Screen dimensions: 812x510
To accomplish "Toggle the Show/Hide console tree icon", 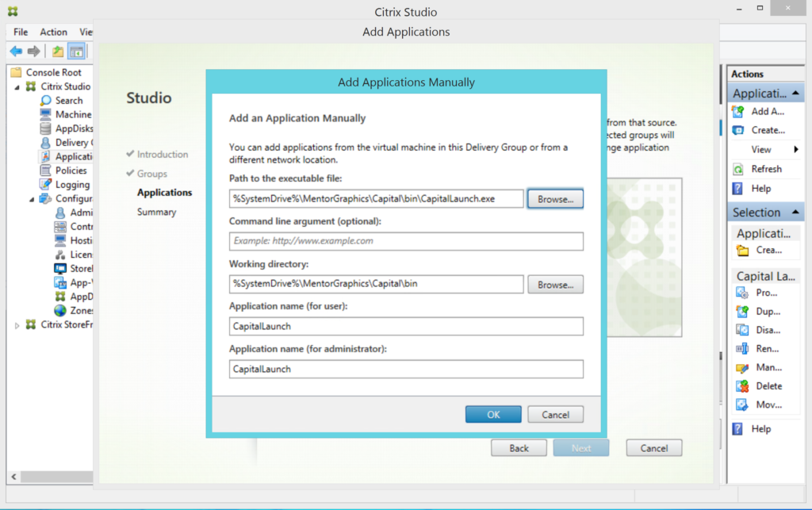I will click(x=77, y=52).
